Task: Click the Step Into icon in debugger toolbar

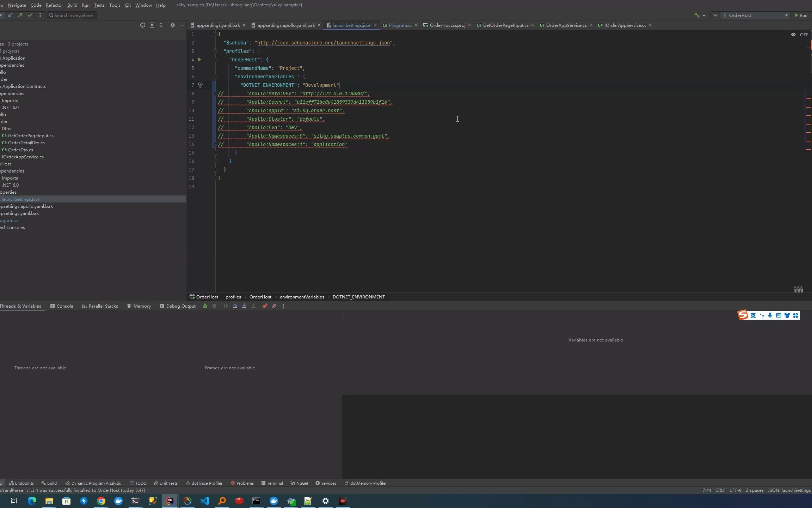Action: (x=244, y=306)
